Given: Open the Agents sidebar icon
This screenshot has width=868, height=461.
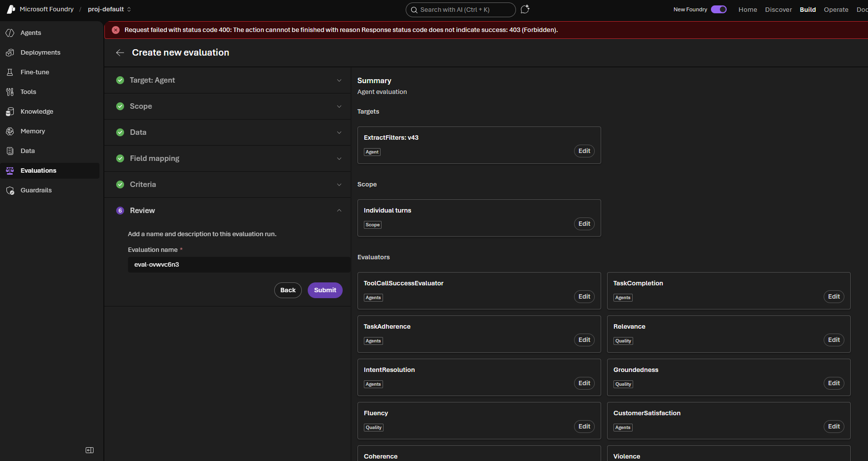Looking at the screenshot, I should 10,33.
